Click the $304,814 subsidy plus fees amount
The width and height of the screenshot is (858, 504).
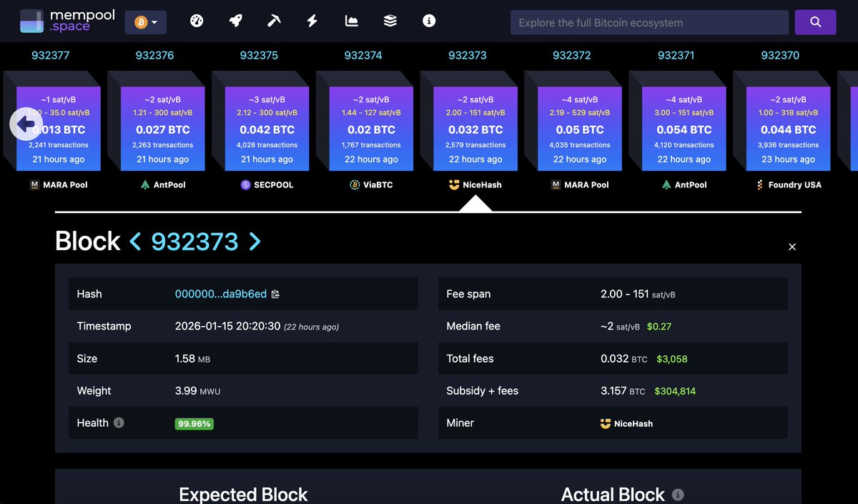tap(675, 391)
